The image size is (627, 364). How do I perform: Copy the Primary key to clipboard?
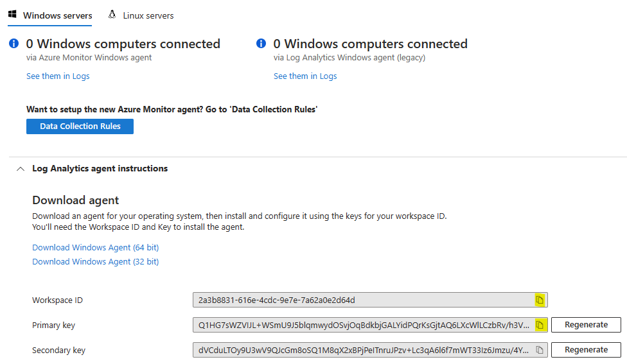pyautogui.click(x=540, y=325)
